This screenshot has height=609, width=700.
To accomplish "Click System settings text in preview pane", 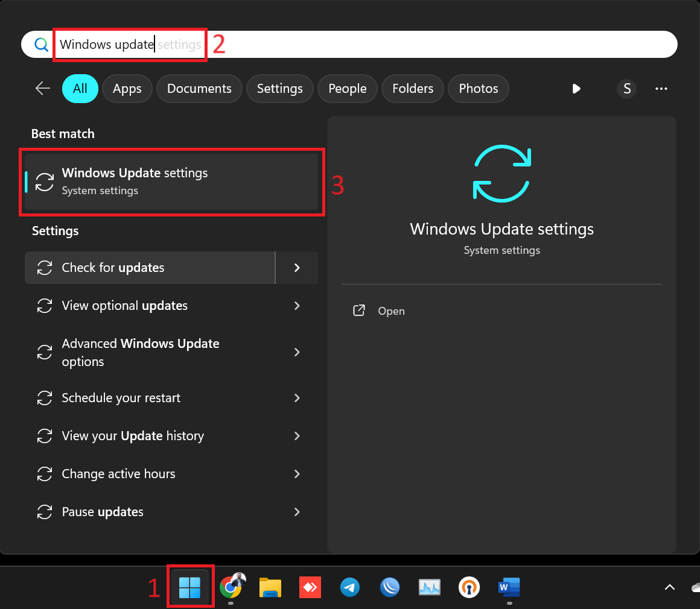I will click(502, 250).
